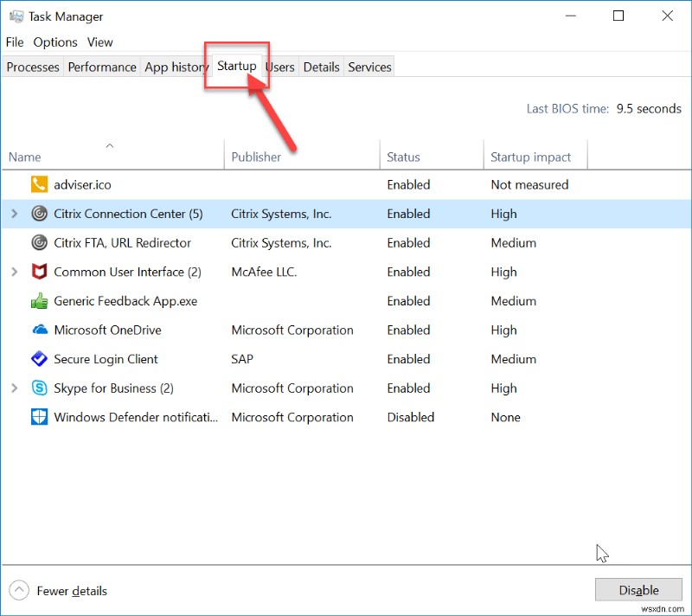Select the Citrix FTA, URL Redirector icon

[38, 243]
